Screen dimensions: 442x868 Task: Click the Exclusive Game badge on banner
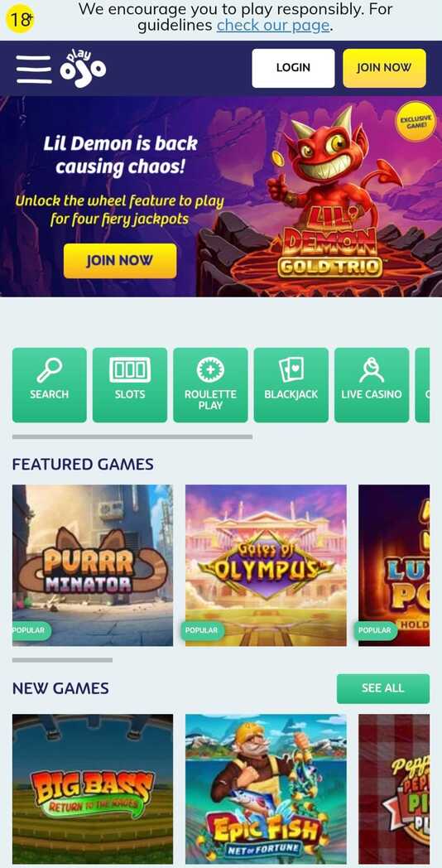[416, 121]
